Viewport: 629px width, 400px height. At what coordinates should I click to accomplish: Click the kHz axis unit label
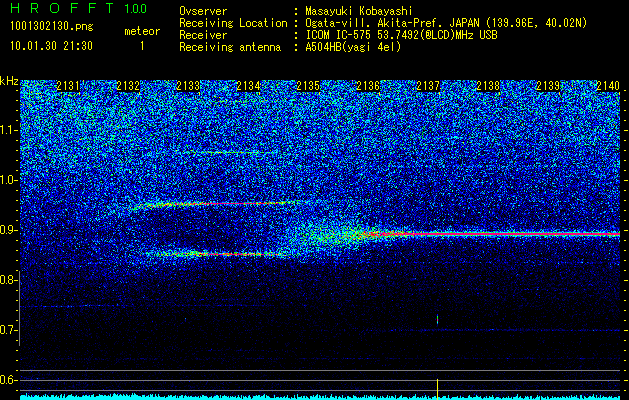[9, 81]
